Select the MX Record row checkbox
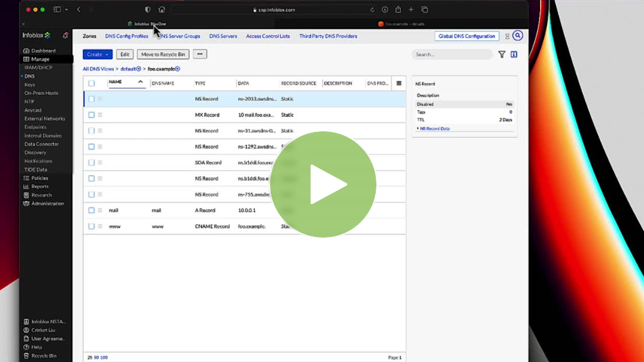The width and height of the screenshot is (644, 362). (91, 115)
